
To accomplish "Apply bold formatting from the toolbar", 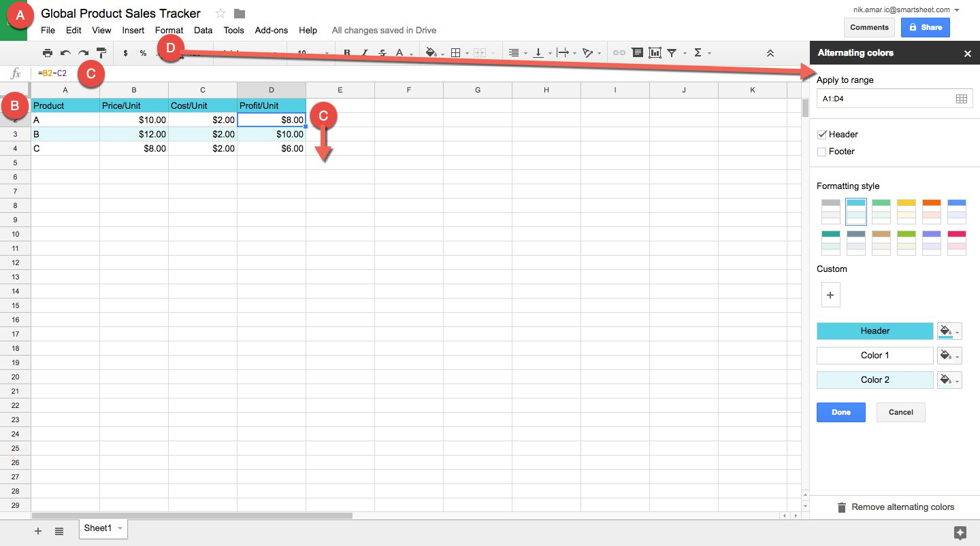I will tap(346, 52).
